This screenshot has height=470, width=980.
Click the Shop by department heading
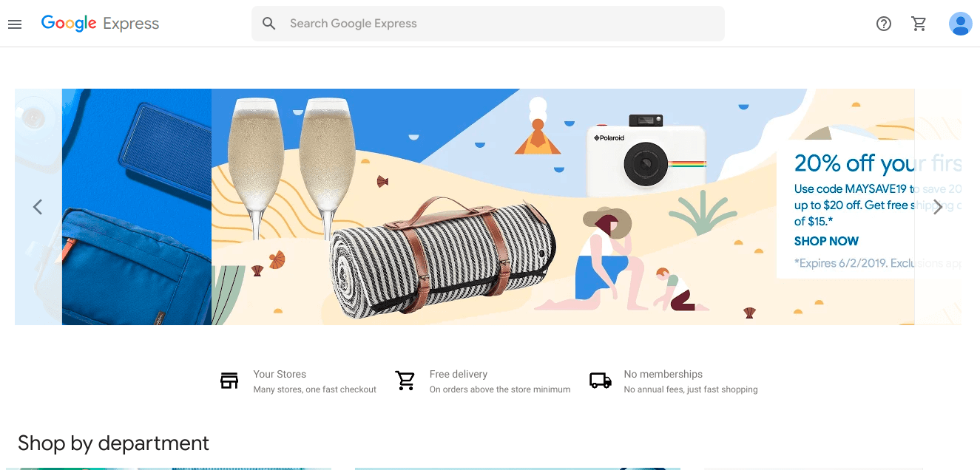pos(113,443)
